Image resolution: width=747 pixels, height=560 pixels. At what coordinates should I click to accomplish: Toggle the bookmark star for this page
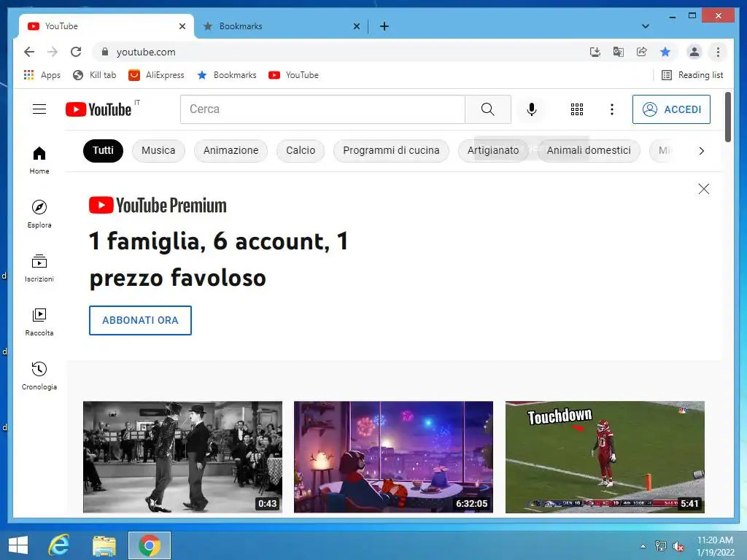coord(665,52)
